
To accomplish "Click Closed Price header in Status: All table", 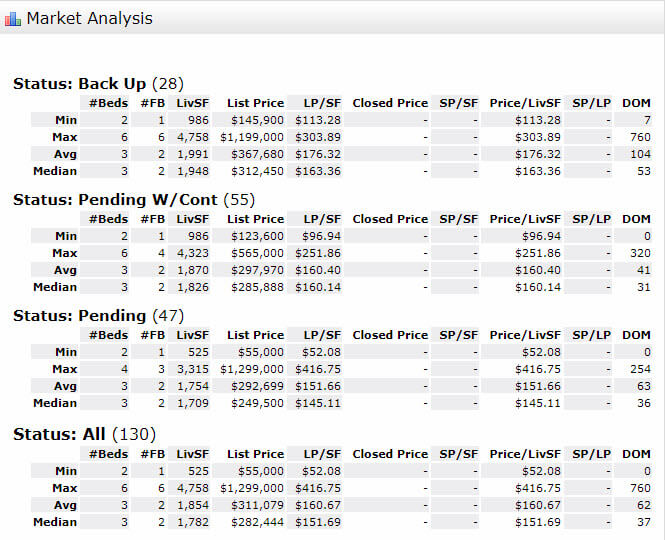I will tap(390, 454).
